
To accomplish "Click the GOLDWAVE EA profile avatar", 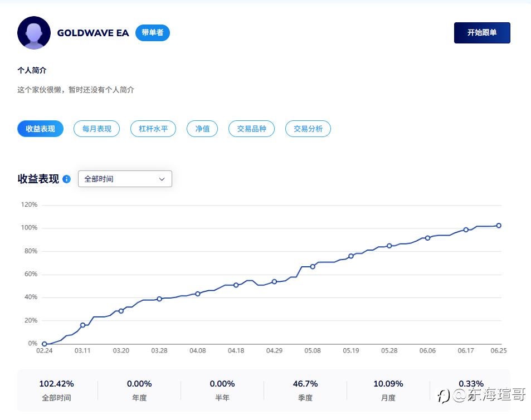I will click(34, 33).
